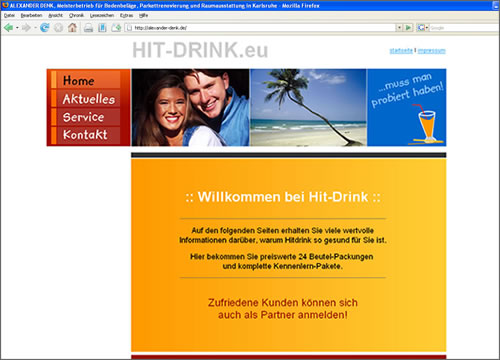
Task: Click the palm tree beach banner photo
Action: (308, 107)
